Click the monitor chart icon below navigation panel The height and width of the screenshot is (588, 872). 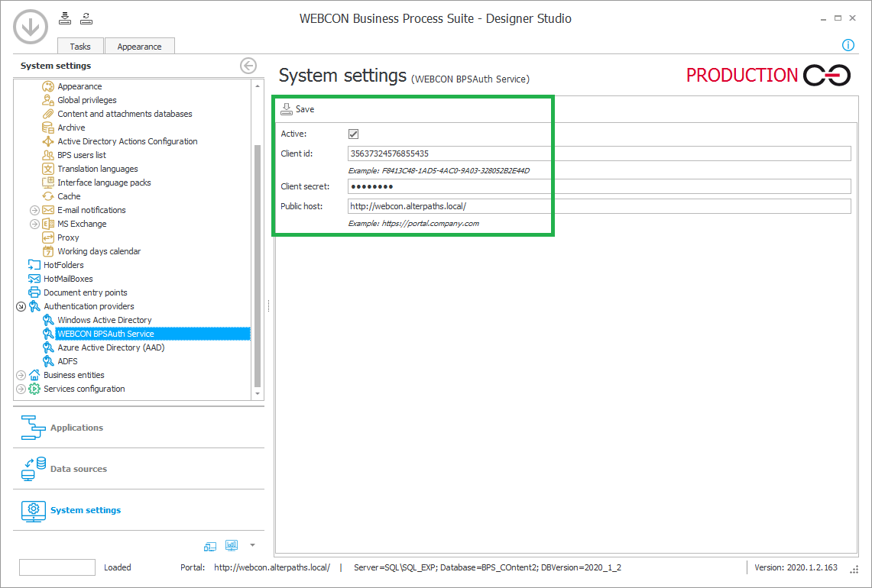pos(232,545)
